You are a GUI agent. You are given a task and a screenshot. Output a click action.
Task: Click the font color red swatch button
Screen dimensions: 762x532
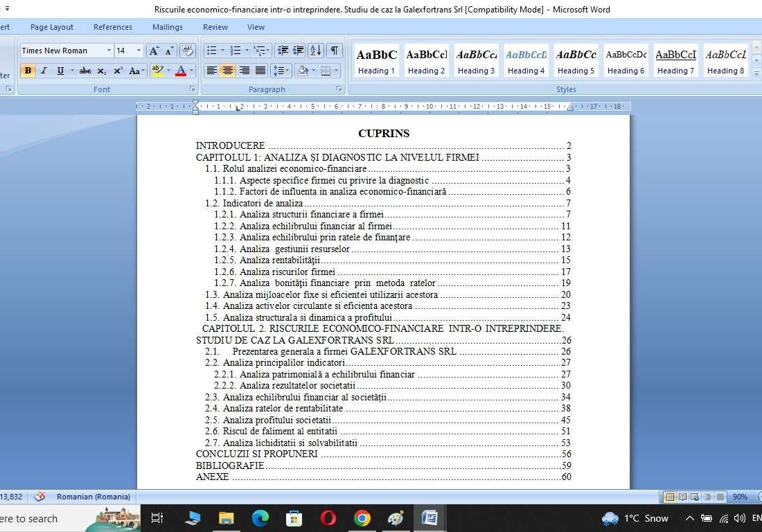coord(180,71)
